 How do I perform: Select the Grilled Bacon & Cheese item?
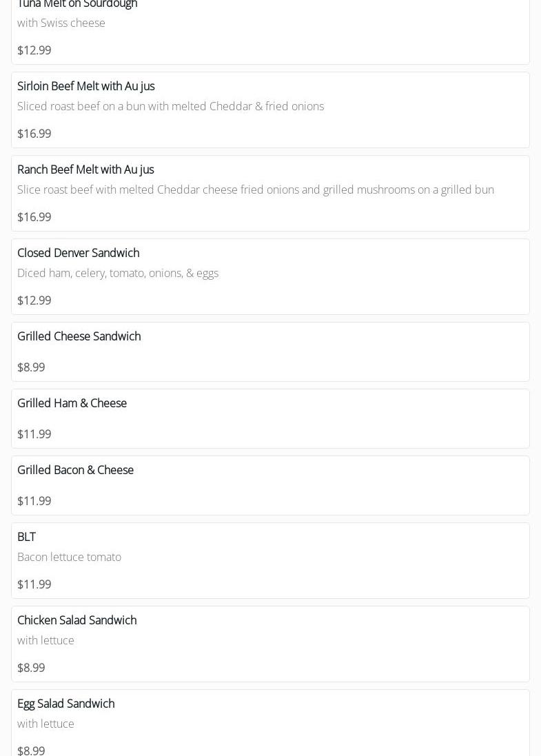75,470
